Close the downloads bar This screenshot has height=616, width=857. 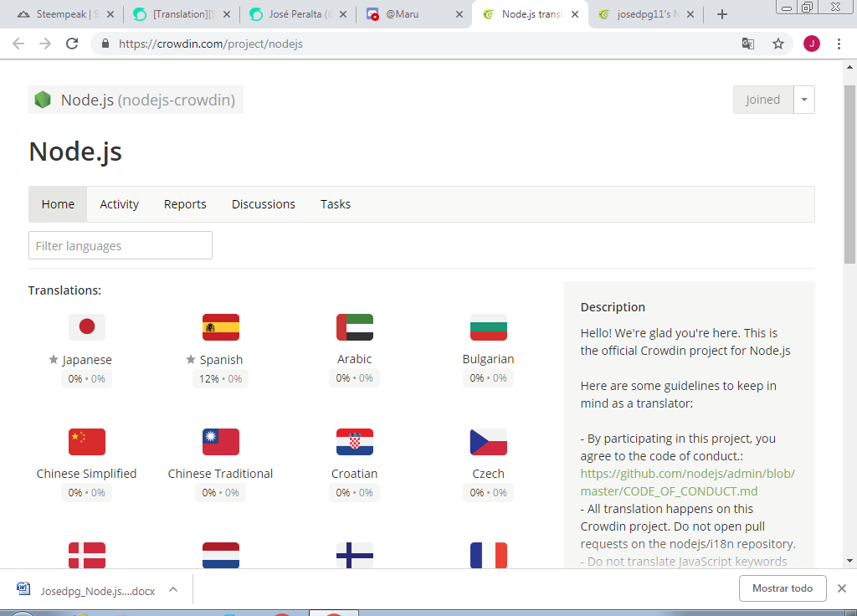(842, 588)
